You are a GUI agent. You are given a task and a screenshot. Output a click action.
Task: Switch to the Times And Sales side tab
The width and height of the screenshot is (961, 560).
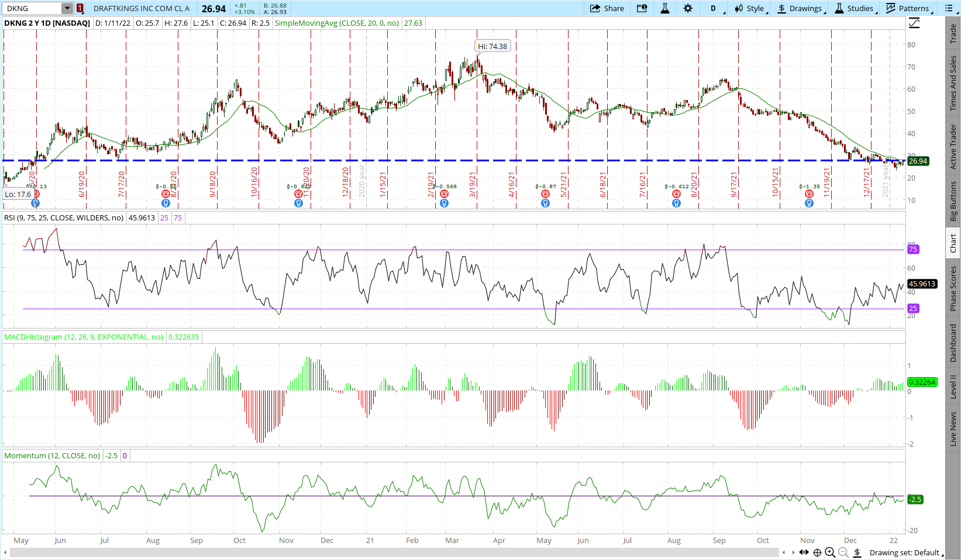click(953, 83)
